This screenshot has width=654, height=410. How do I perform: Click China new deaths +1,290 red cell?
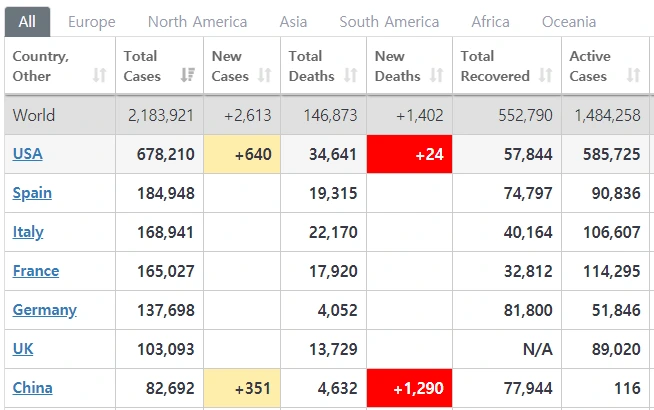[410, 388]
